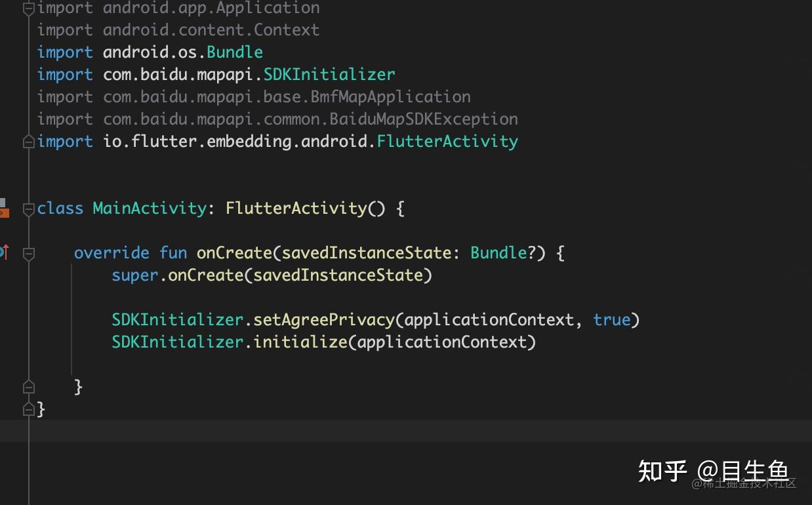Click the 'true' boolean argument
Image resolution: width=812 pixels, height=505 pixels.
(x=611, y=319)
